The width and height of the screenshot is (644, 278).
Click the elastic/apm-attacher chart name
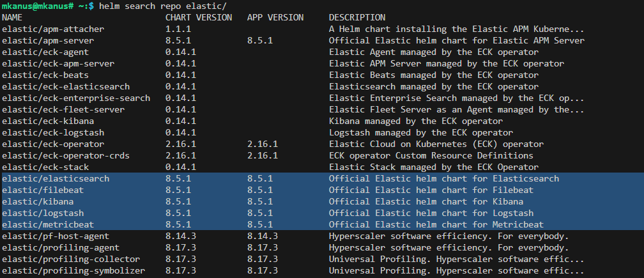(x=53, y=29)
